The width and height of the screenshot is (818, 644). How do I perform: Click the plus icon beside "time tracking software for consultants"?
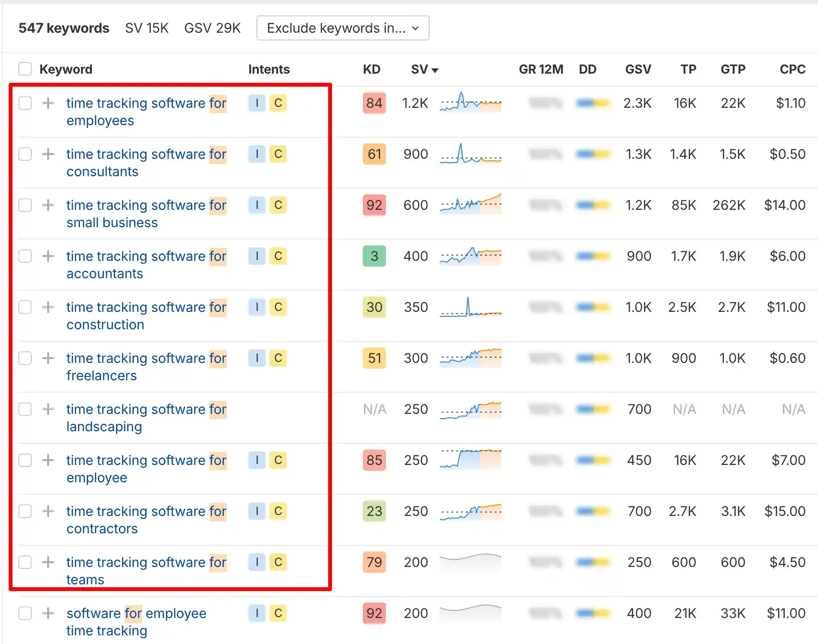pyautogui.click(x=48, y=154)
